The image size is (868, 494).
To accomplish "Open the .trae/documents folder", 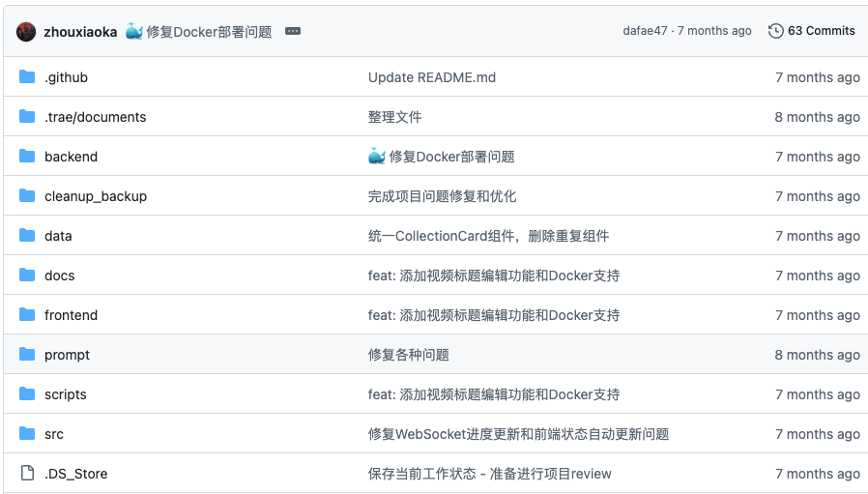I will [x=96, y=117].
